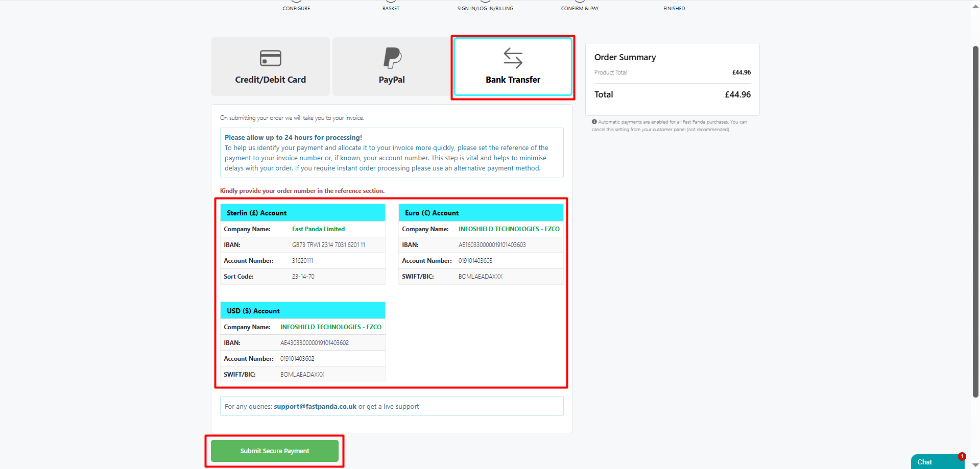Click Euro account number 019101403603
This screenshot has width=980, height=469.
click(475, 261)
